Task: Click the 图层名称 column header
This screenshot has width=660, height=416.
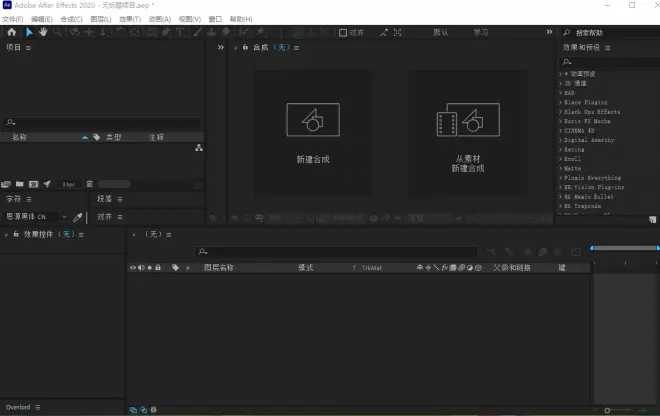Action: [218, 267]
